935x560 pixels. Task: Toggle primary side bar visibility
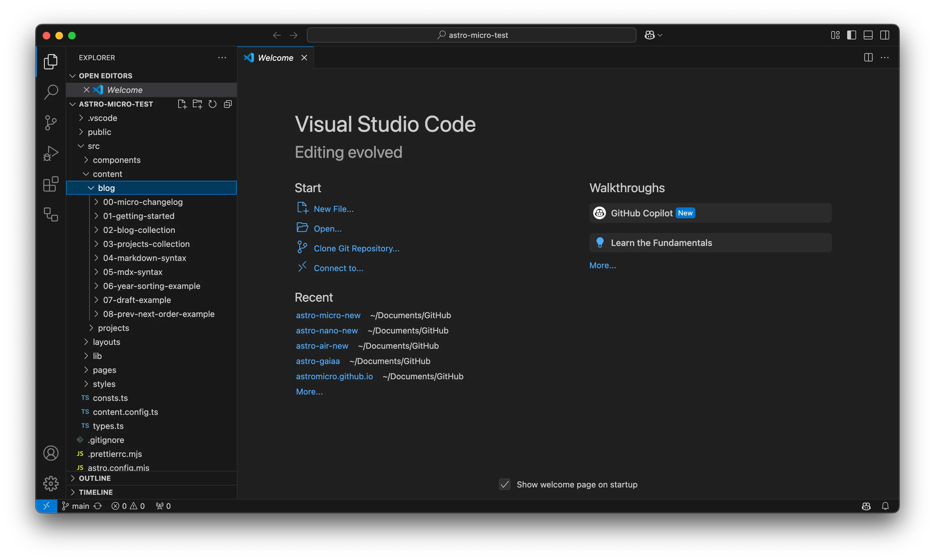pos(852,35)
